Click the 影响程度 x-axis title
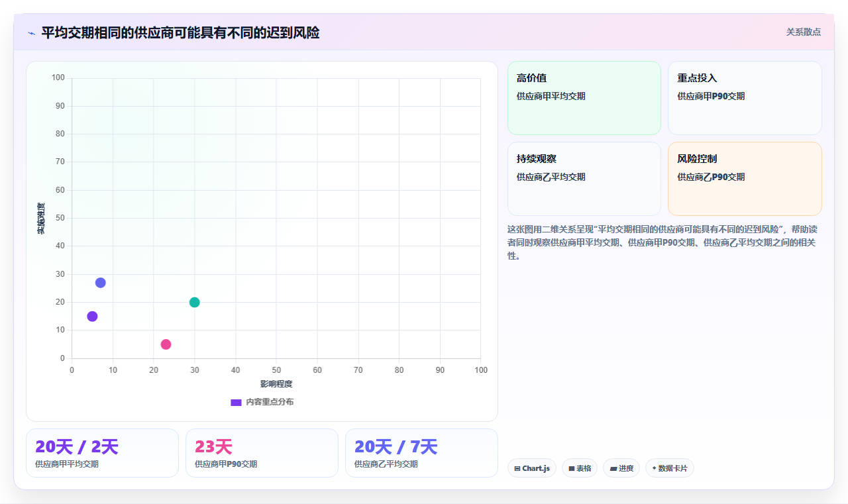This screenshot has height=504, width=848. (276, 384)
